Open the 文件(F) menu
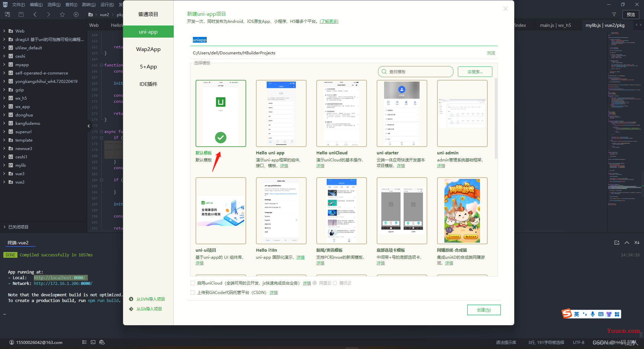644x349 pixels. point(18,4)
